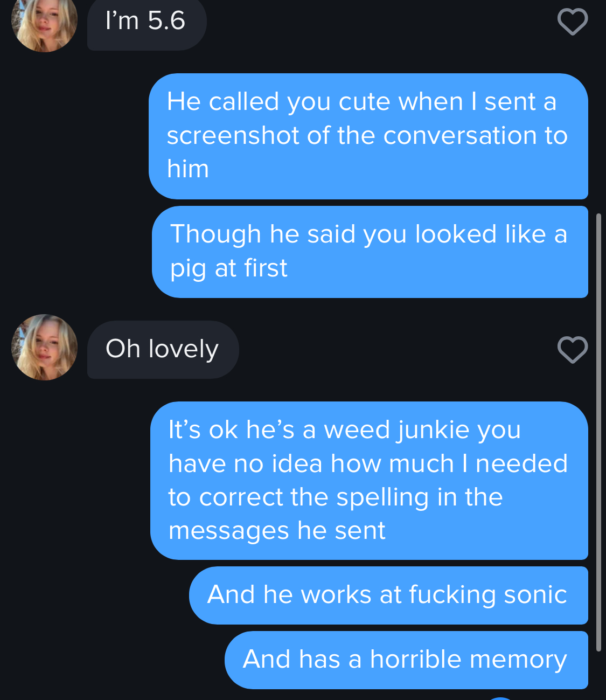Tap the word "sonic" in the message
Screen dimensions: 606x700
535,595
